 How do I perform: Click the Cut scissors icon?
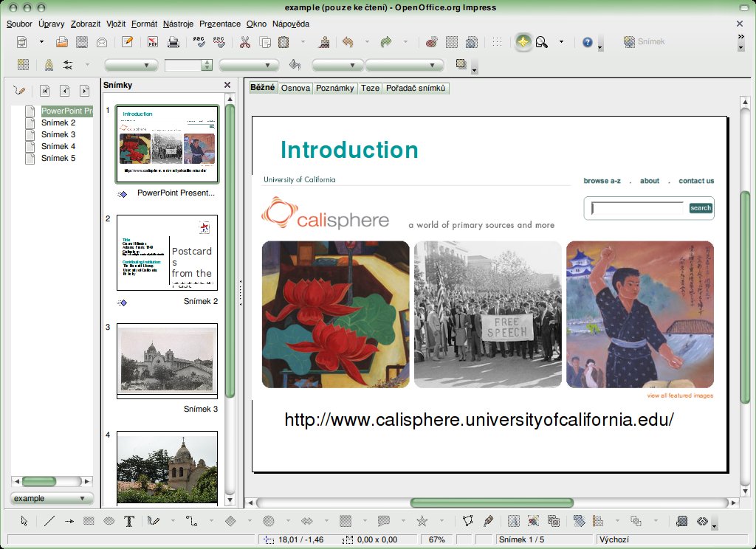(245, 42)
